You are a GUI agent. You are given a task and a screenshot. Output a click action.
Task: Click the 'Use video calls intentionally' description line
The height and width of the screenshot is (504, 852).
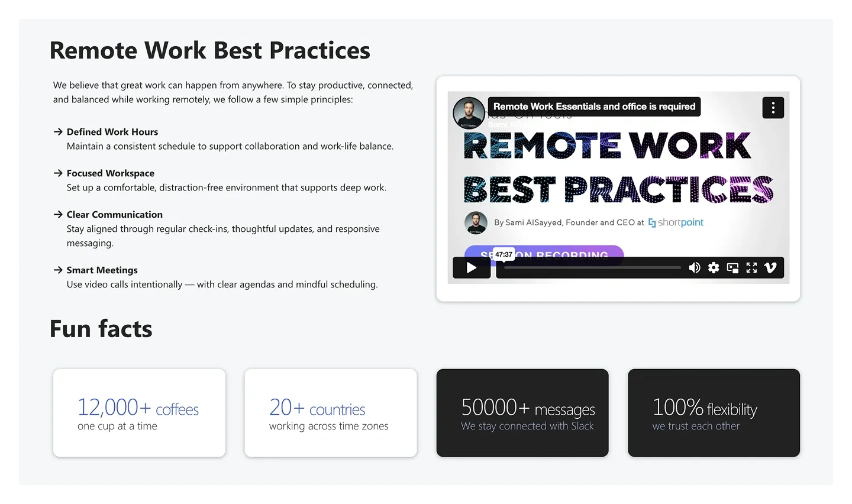coord(222,285)
